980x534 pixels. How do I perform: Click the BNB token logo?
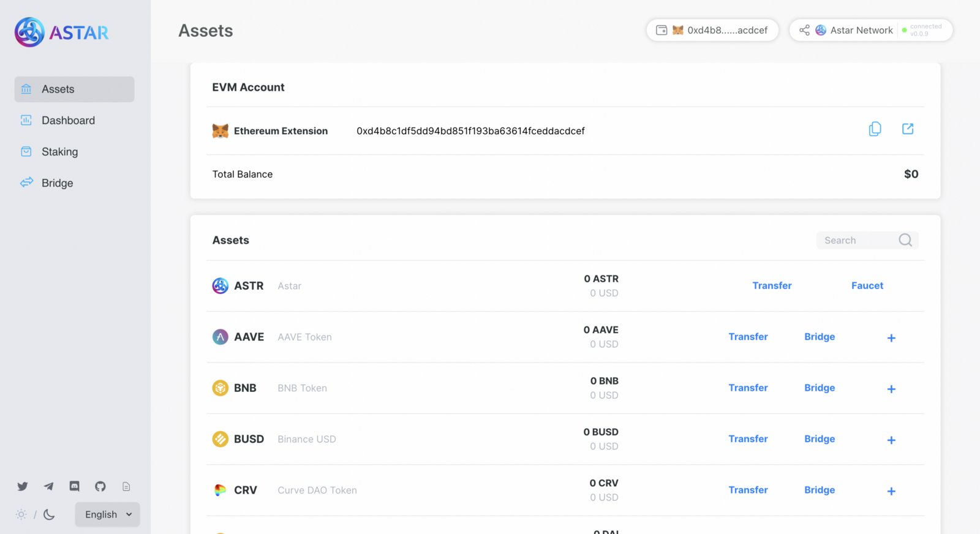[221, 388]
